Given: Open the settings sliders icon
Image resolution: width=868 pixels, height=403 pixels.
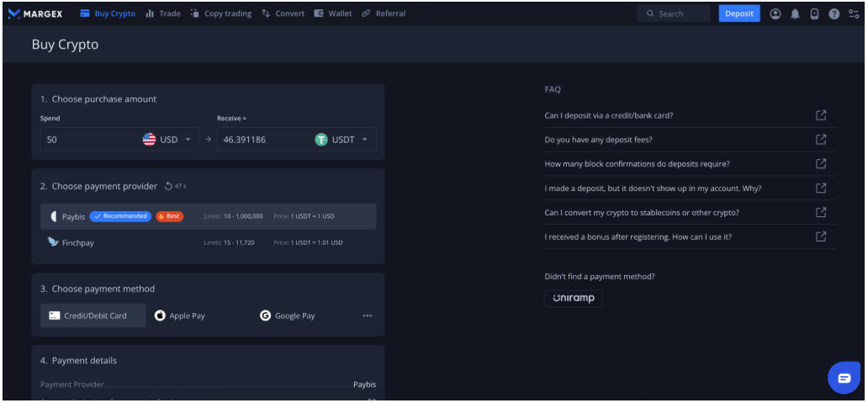Looking at the screenshot, I should (x=855, y=13).
